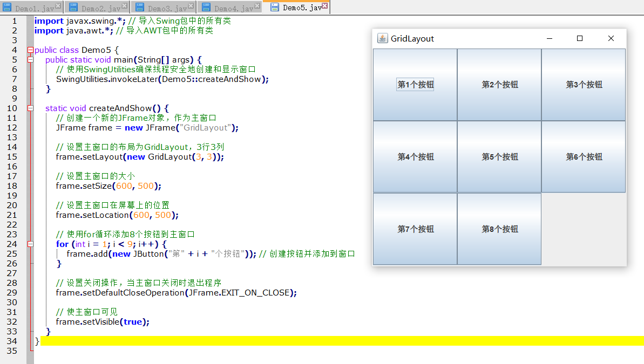The height and width of the screenshot is (364, 644).
Task: Minimize the GridLayout window
Action: [x=550, y=38]
